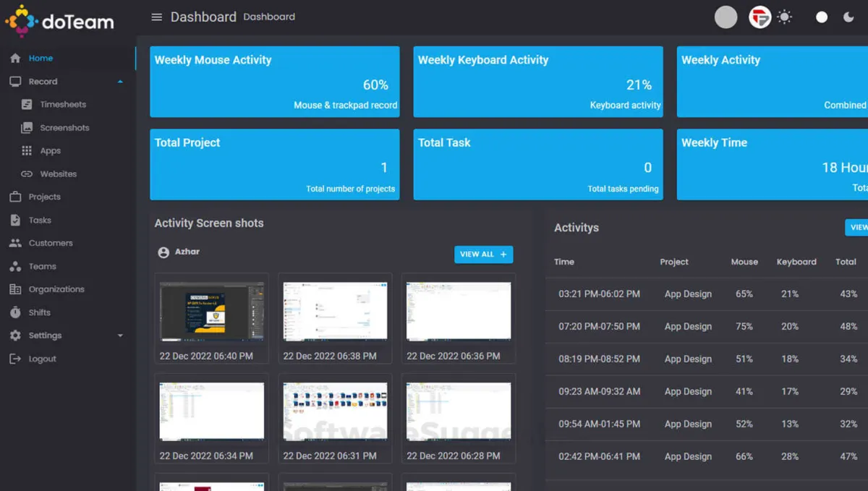
Task: Expand the Settings submenu arrow
Action: point(120,336)
